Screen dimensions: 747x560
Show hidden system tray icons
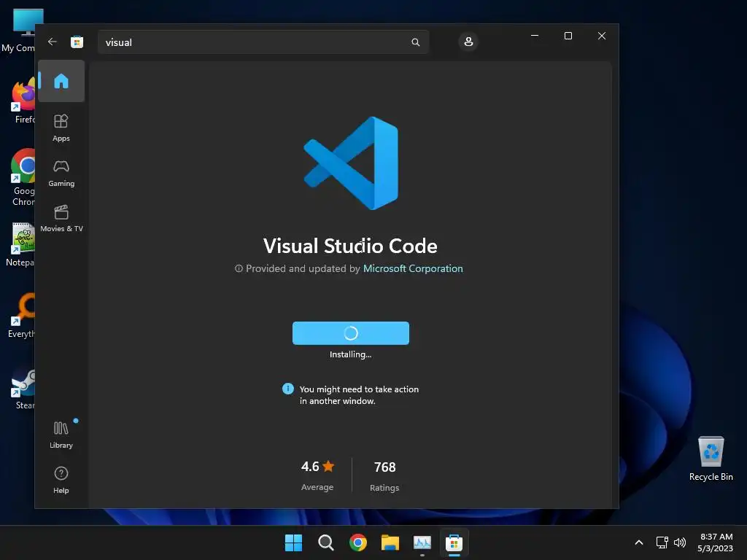tap(639, 542)
